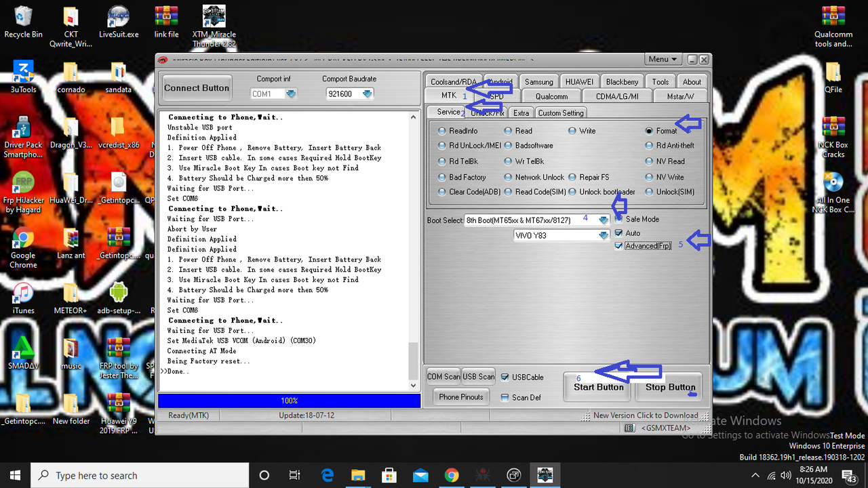Switch to the HUAWEI tab
The height and width of the screenshot is (488, 868).
pyautogui.click(x=579, y=82)
